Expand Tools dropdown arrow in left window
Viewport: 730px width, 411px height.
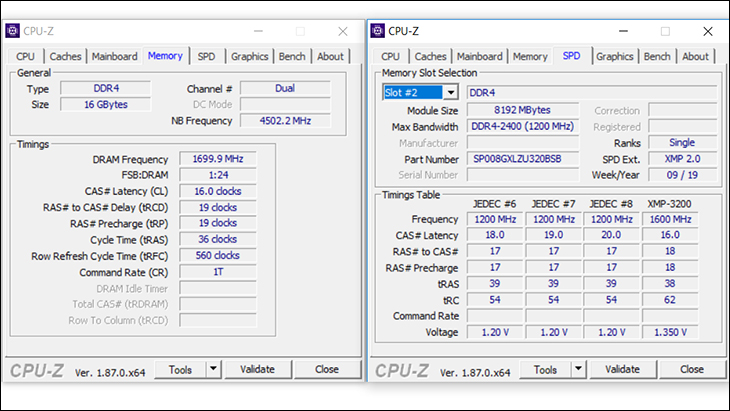point(213,370)
